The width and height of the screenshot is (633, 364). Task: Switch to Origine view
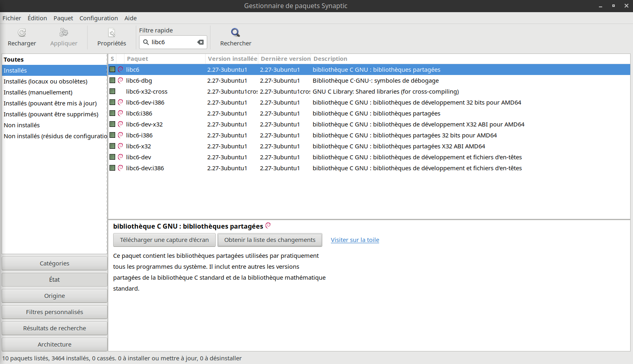click(x=55, y=296)
